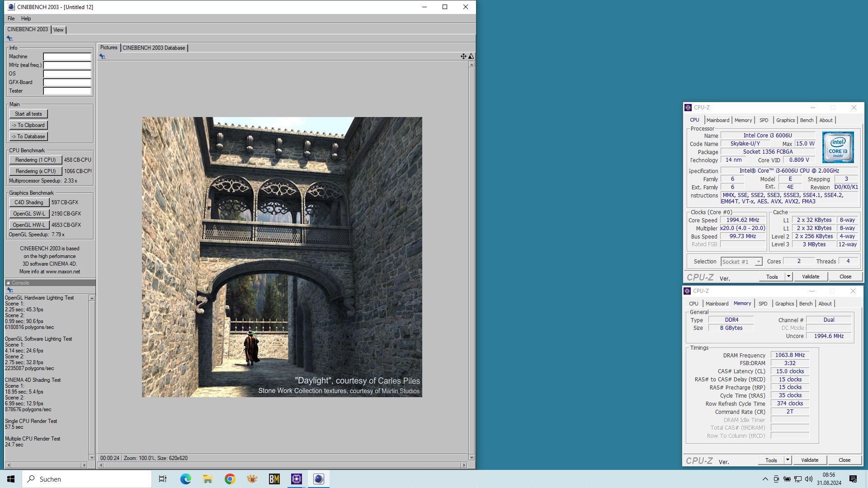Open the BM app on the taskbar
Screen dimensions: 868x488
(x=274, y=479)
